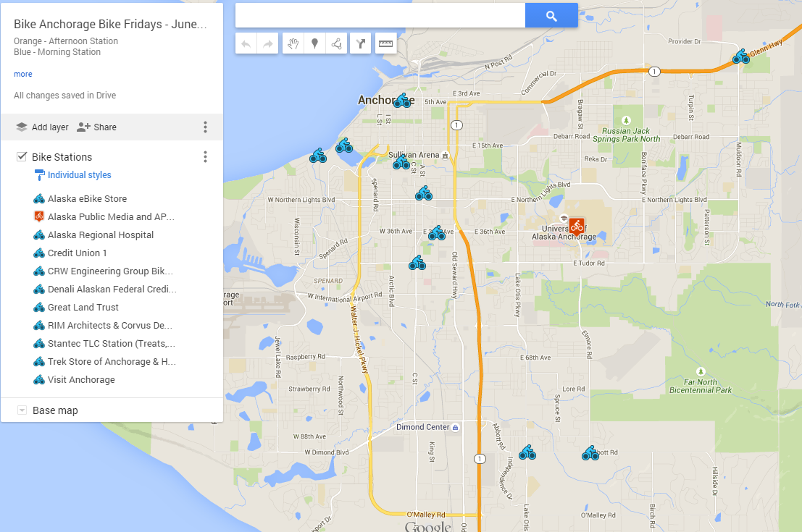Click the bike marker on Glenn Hwy

[741, 56]
